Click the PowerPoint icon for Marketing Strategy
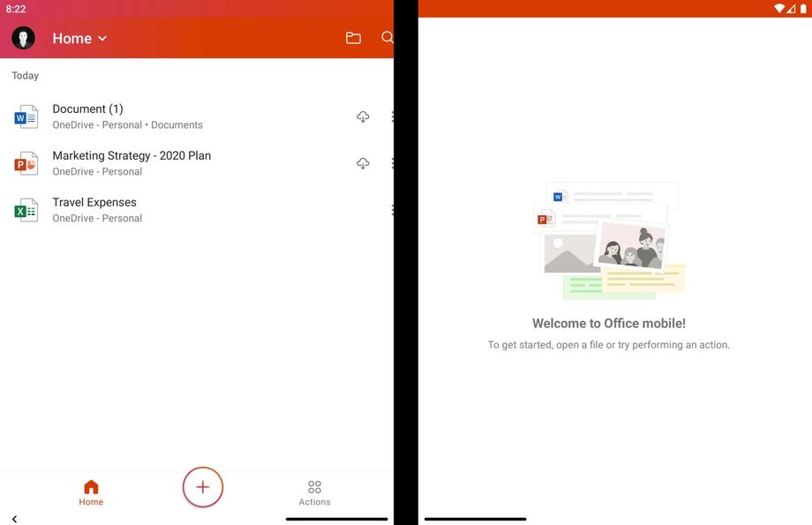The image size is (812, 525). 26,163
